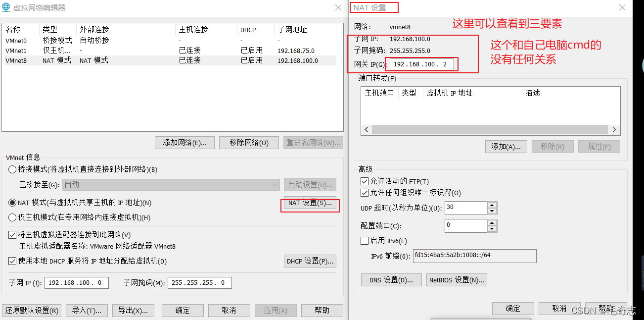This screenshot has width=644, height=320.
Task: Click 确定 in the NAT 设置 dialog
Action: click(513, 309)
